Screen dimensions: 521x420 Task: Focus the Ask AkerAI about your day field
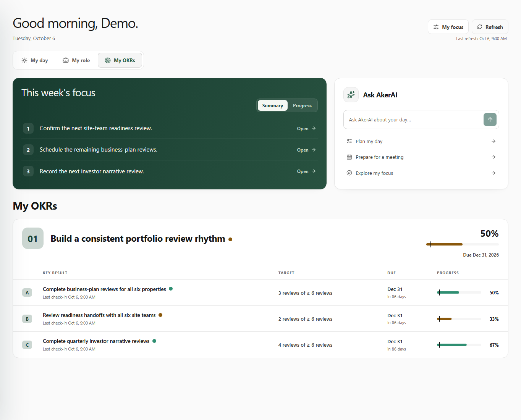(414, 120)
